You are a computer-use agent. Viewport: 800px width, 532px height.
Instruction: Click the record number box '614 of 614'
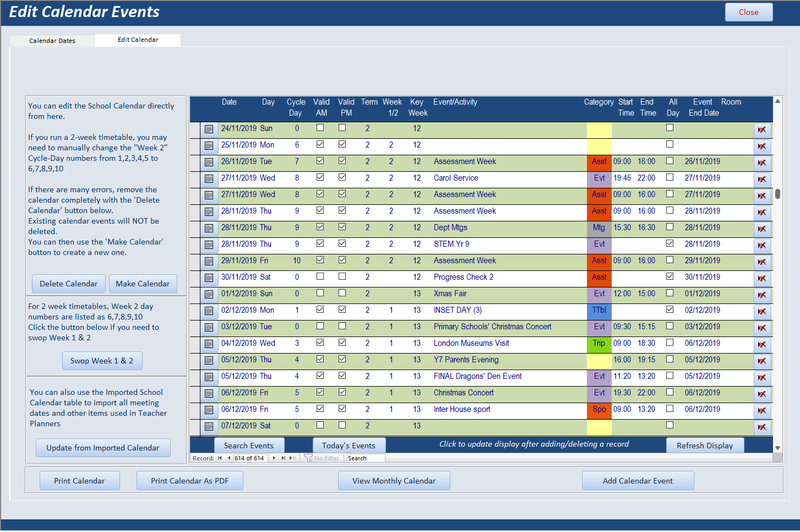point(251,458)
